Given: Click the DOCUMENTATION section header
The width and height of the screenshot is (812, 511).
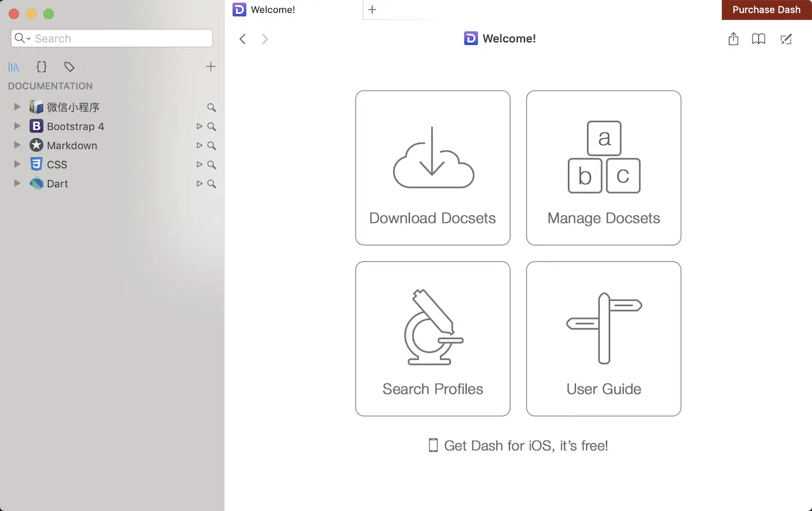Looking at the screenshot, I should 50,86.
